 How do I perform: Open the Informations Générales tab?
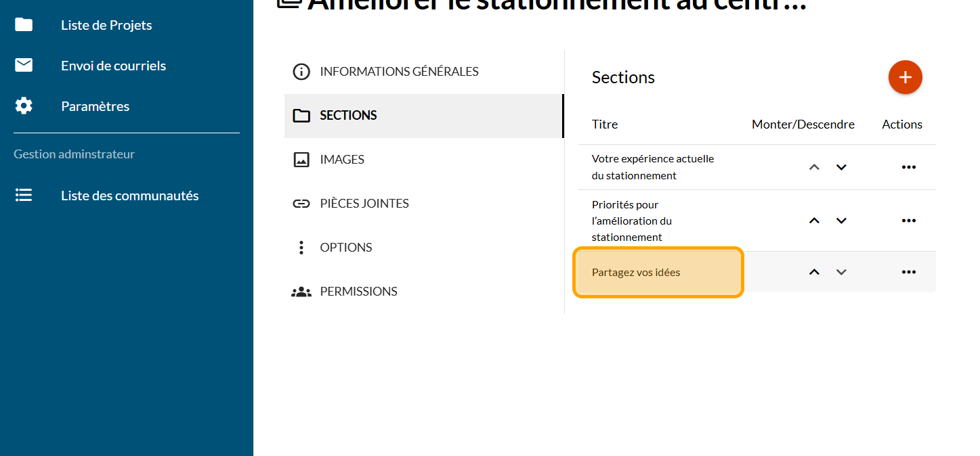point(399,72)
